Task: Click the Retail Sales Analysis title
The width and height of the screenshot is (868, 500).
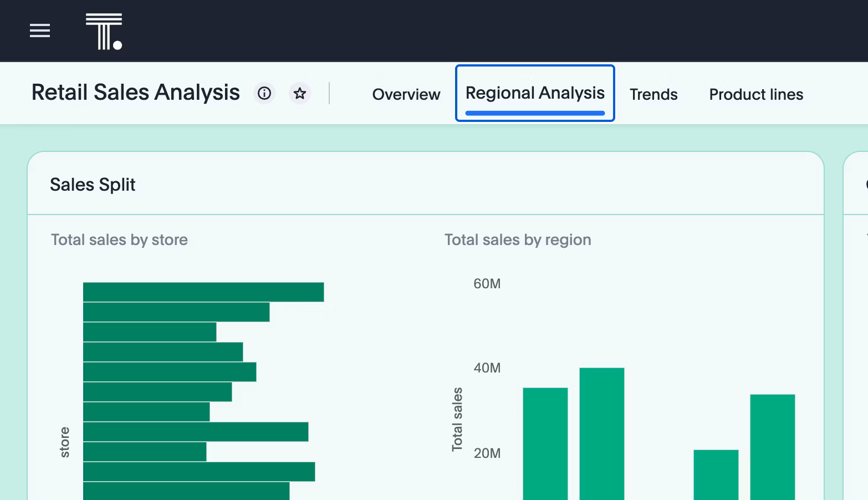Action: [135, 93]
